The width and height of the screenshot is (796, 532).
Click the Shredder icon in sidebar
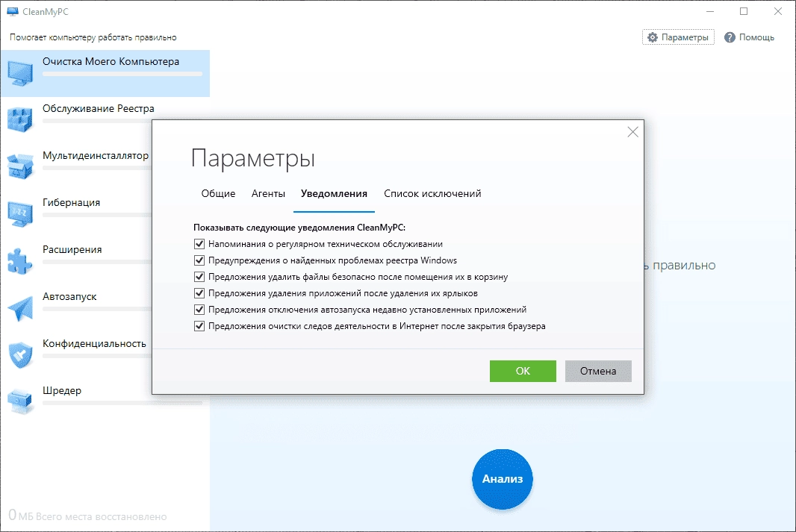pos(20,401)
